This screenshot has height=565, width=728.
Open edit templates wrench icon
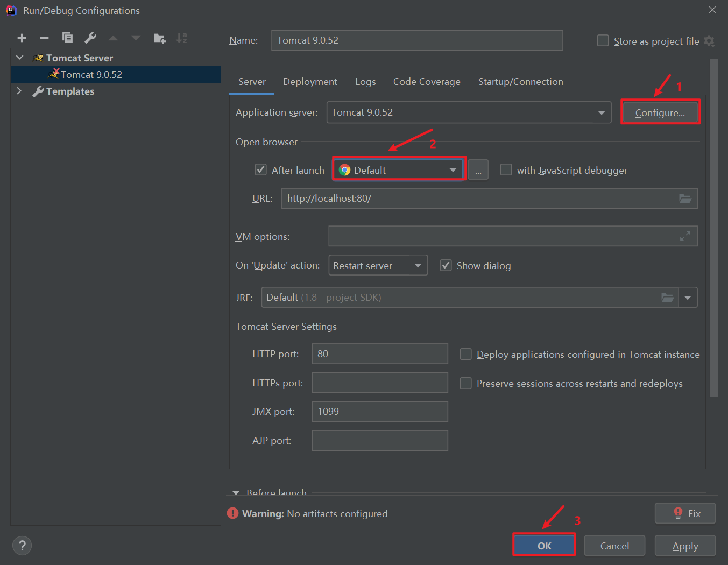[x=90, y=38]
